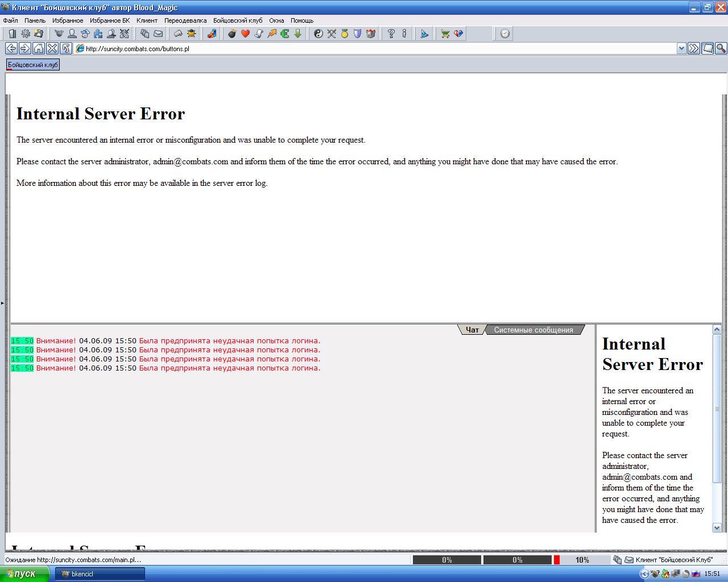Click the colored bar chart icon
The image size is (728, 582).
click(212, 34)
